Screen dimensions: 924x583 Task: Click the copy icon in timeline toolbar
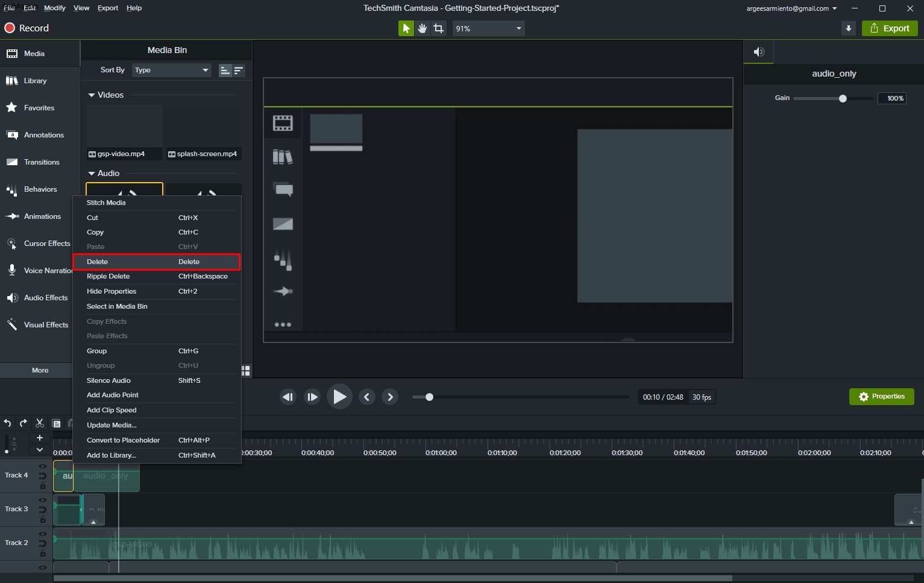[56, 423]
